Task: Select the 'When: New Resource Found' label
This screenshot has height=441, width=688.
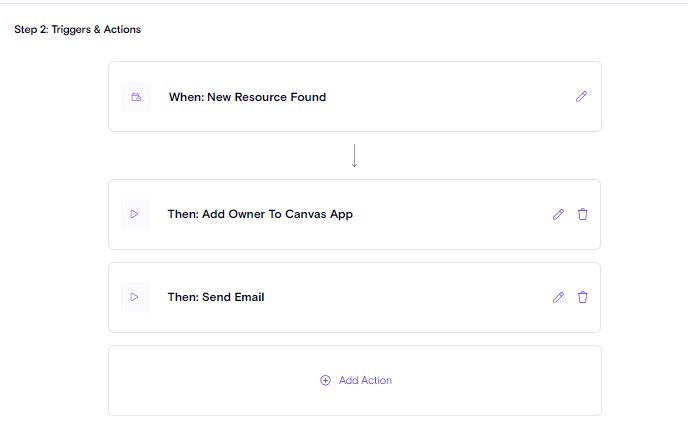Action: [x=247, y=97]
